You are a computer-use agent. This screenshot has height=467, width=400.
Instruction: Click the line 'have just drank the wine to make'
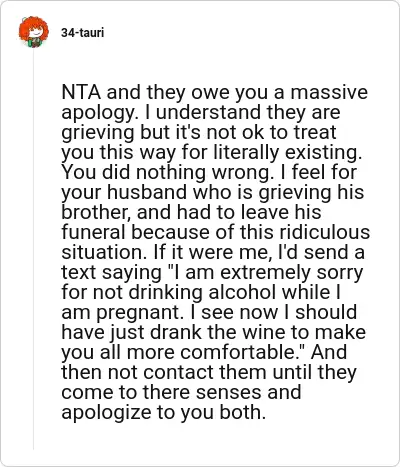[213, 332]
